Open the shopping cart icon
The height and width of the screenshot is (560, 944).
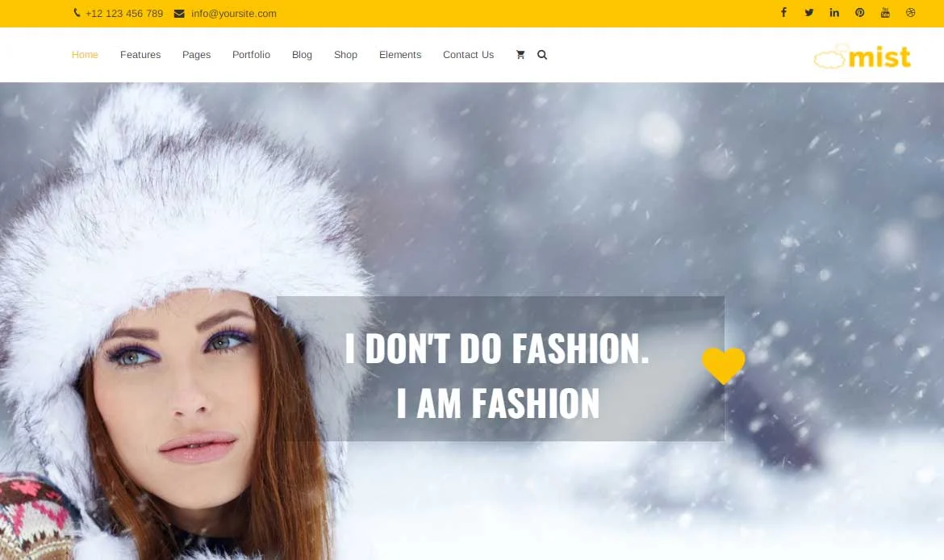coord(520,55)
